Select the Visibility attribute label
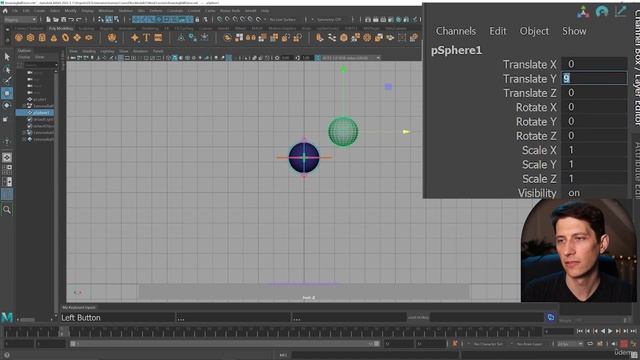 [537, 193]
